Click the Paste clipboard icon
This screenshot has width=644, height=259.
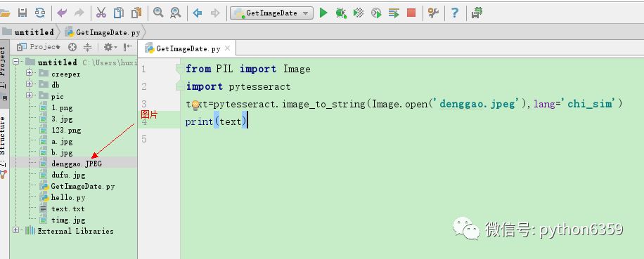tap(136, 13)
